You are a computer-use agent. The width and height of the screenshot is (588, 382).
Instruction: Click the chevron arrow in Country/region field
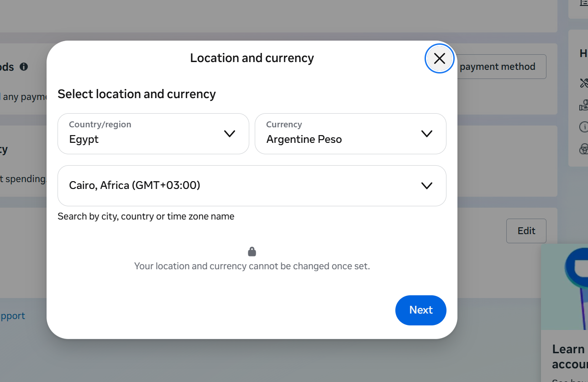(230, 134)
